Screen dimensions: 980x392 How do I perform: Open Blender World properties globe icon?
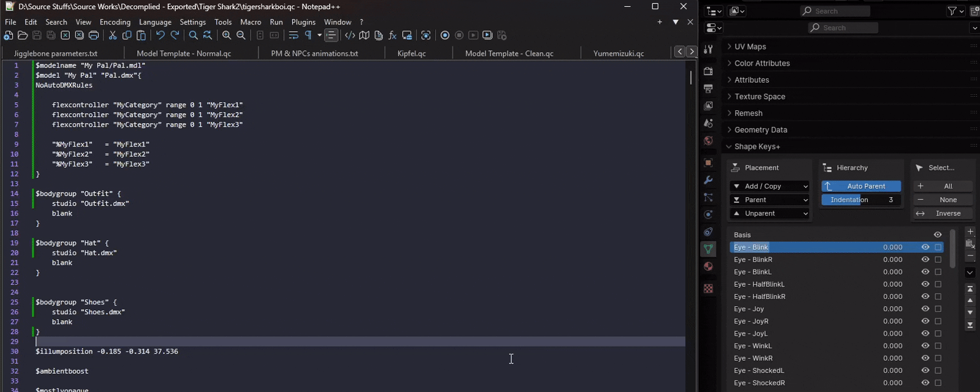(x=708, y=141)
